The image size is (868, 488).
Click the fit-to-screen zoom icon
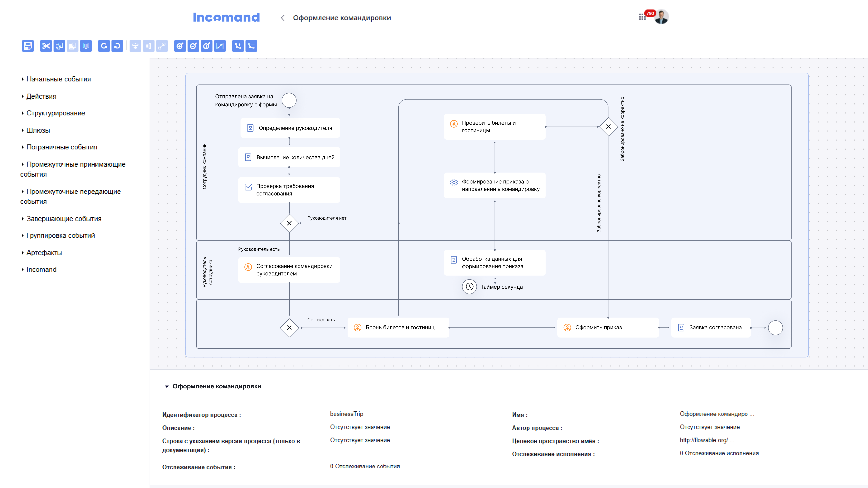(x=220, y=46)
